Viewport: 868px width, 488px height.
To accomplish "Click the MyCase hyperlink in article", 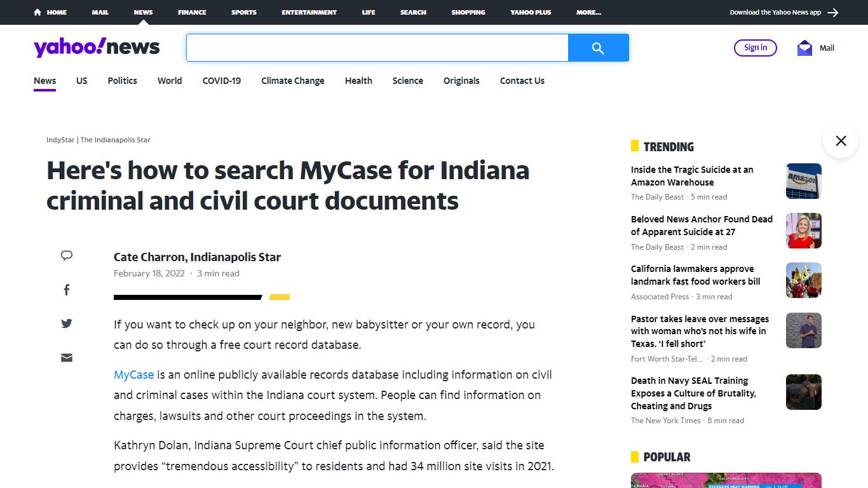I will (x=134, y=375).
